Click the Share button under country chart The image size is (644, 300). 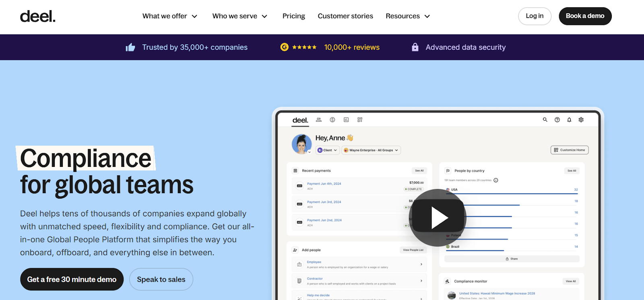click(512, 259)
